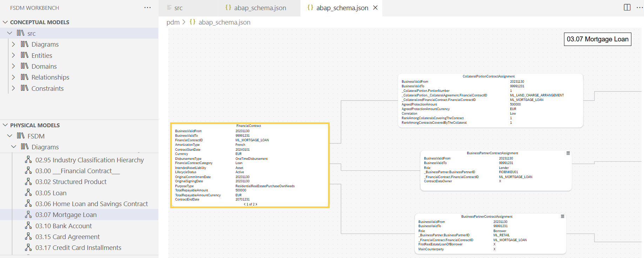Go to previous page in FinancialContract card
Viewport: 644px width, 258px height.
(x=244, y=204)
